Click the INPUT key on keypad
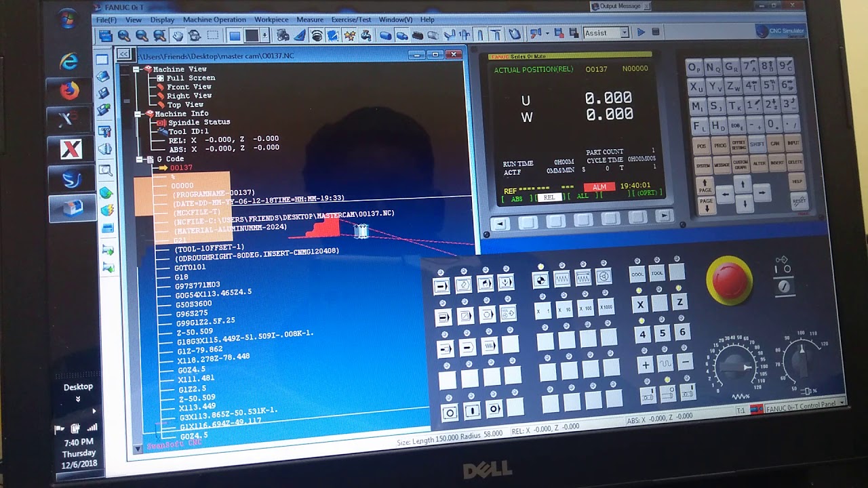Viewport: 868px width, 488px height. (793, 143)
